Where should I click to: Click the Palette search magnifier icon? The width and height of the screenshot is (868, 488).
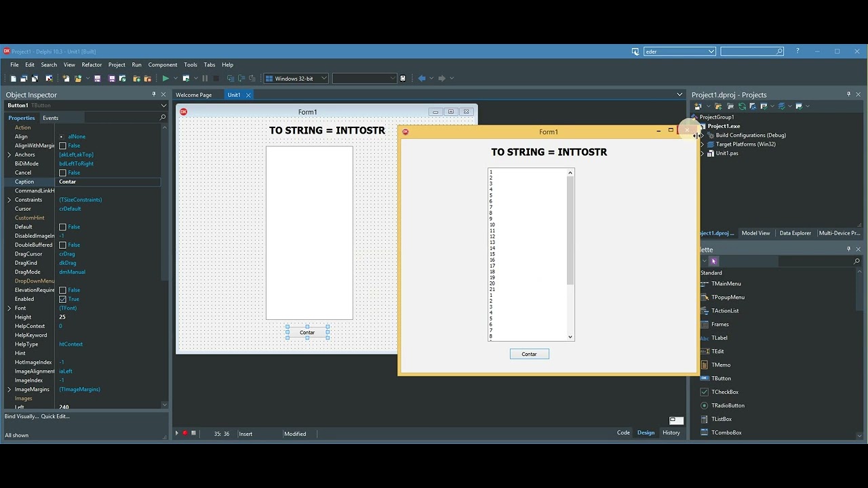tap(856, 261)
